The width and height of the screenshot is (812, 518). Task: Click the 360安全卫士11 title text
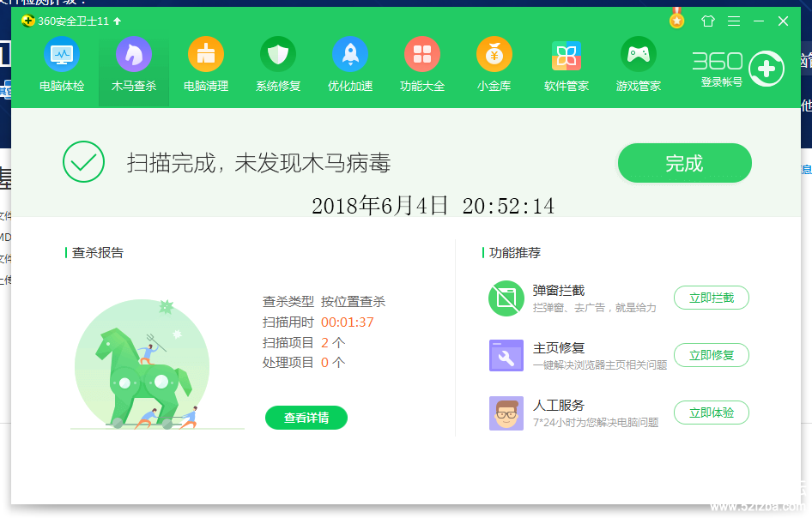(74, 21)
